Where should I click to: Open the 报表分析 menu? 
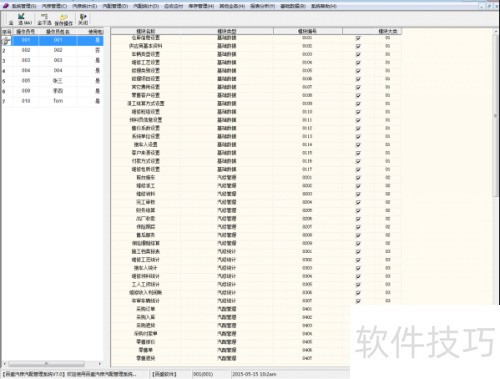click(x=263, y=6)
